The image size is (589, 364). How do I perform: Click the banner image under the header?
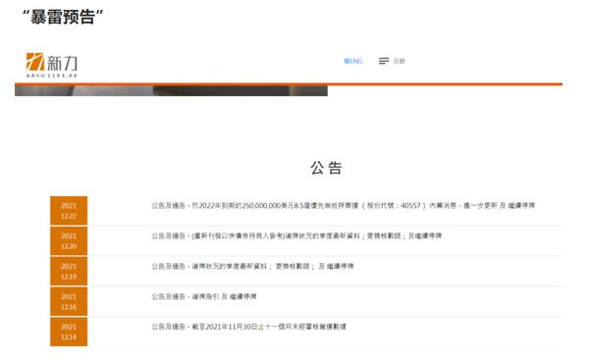tap(171, 90)
